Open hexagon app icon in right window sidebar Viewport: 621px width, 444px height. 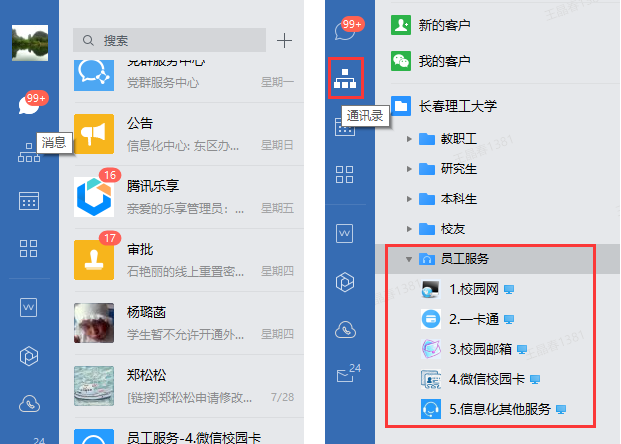coord(345,282)
